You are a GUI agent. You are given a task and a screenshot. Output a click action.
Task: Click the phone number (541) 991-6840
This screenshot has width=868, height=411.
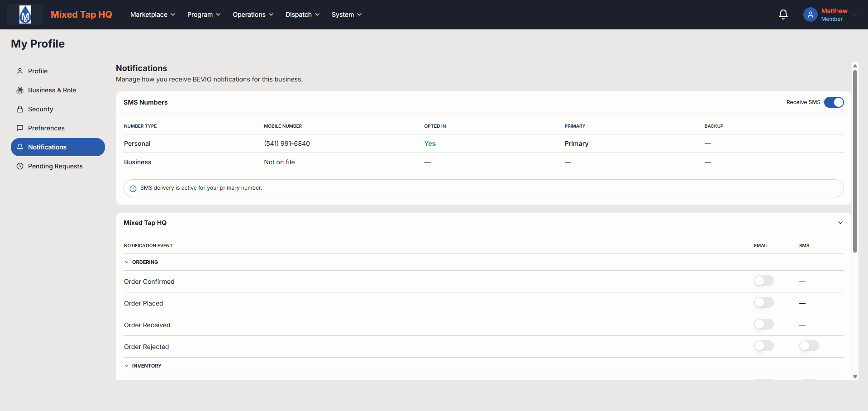coord(287,143)
